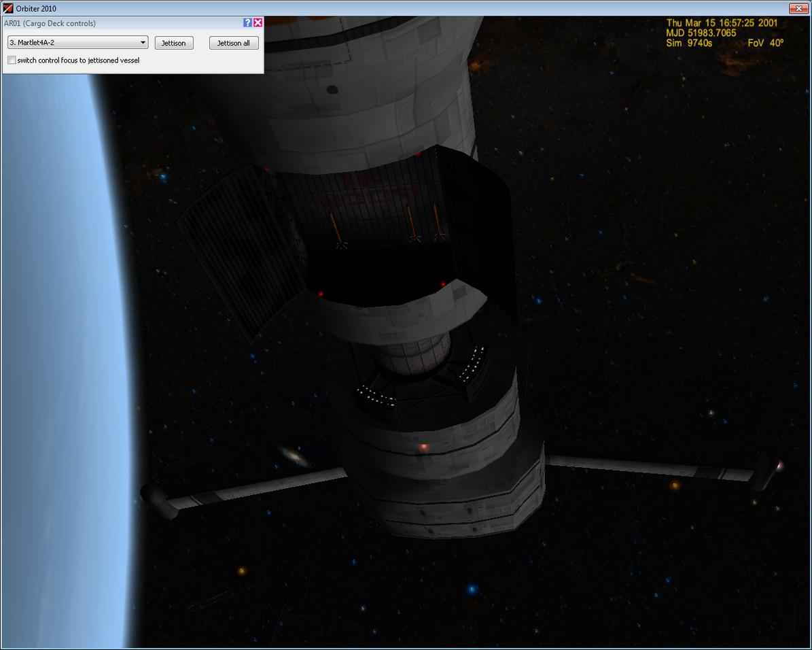The image size is (812, 650).
Task: Click the Jettison all button
Action: point(234,43)
